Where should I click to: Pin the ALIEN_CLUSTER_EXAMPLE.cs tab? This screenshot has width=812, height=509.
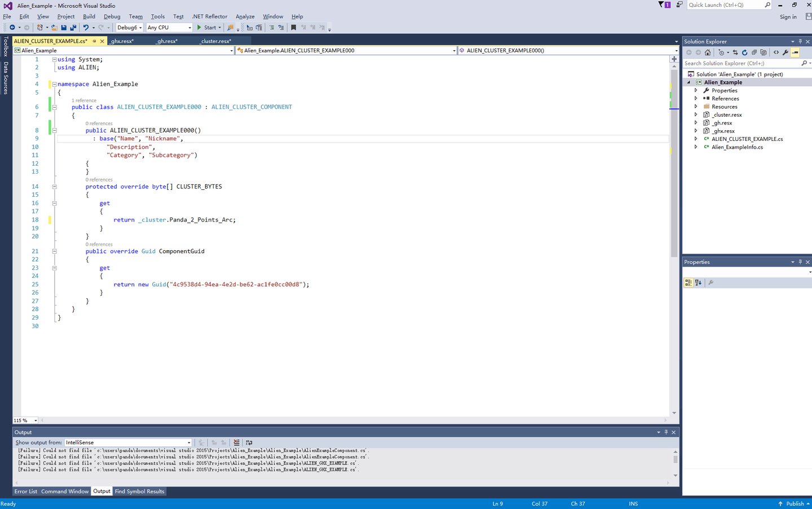click(x=94, y=41)
